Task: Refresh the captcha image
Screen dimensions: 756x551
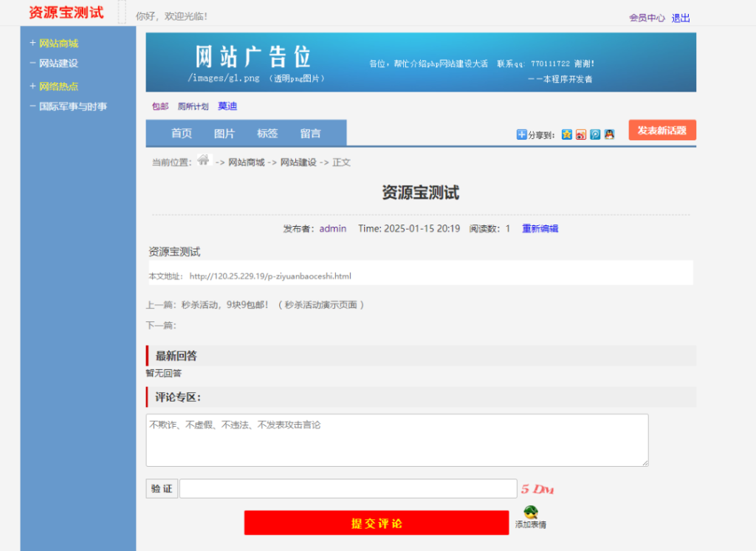Action: tap(537, 489)
